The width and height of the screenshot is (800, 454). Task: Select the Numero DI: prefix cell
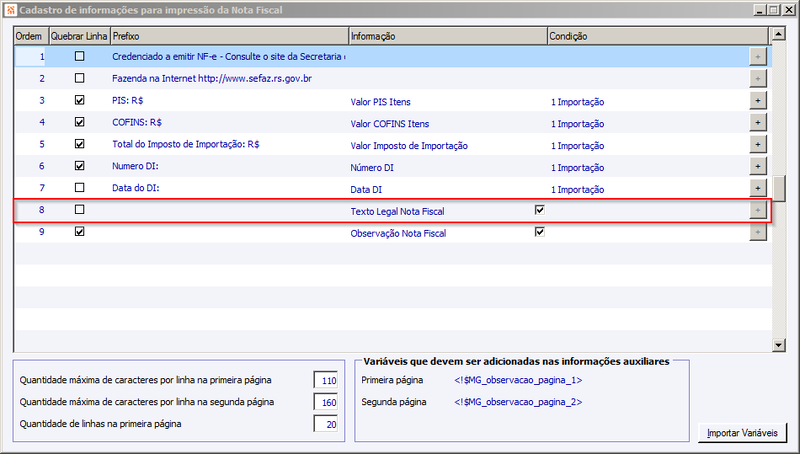coord(229,166)
